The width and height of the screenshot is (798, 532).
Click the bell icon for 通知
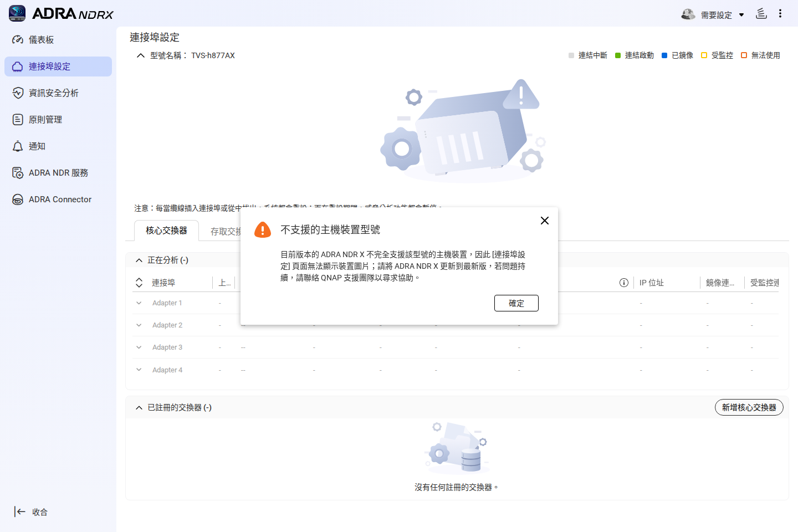click(18, 146)
